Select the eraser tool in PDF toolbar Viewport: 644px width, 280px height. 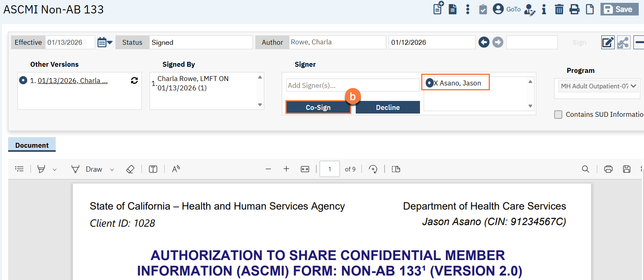pos(130,169)
